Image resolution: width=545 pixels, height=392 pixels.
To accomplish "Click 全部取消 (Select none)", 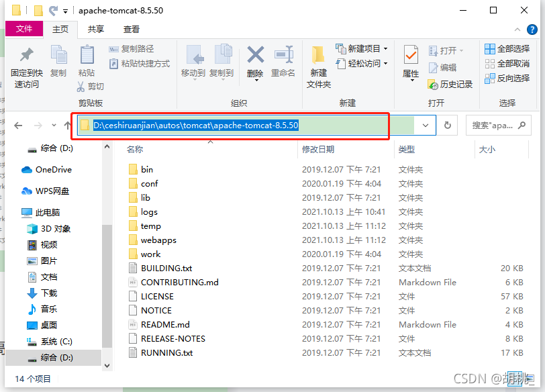I will [507, 64].
